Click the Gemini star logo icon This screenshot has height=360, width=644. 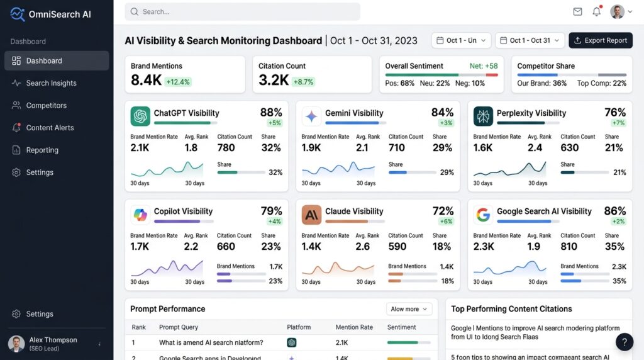click(x=311, y=116)
